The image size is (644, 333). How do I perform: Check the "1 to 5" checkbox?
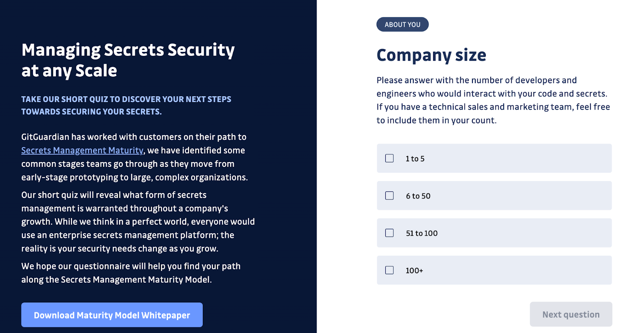click(389, 158)
